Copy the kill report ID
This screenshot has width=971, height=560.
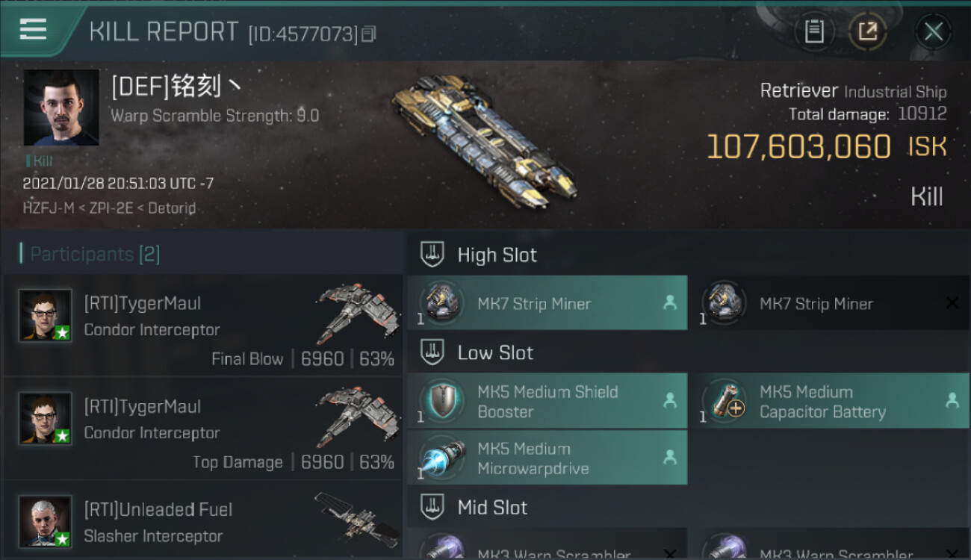click(368, 34)
